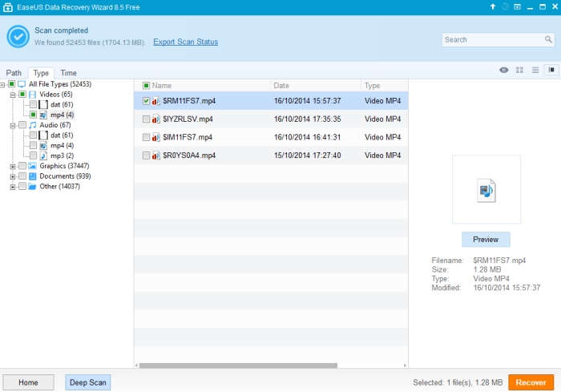The width and height of the screenshot is (561, 392).
Task: Click the Other category folder icon
Action: coord(33,187)
